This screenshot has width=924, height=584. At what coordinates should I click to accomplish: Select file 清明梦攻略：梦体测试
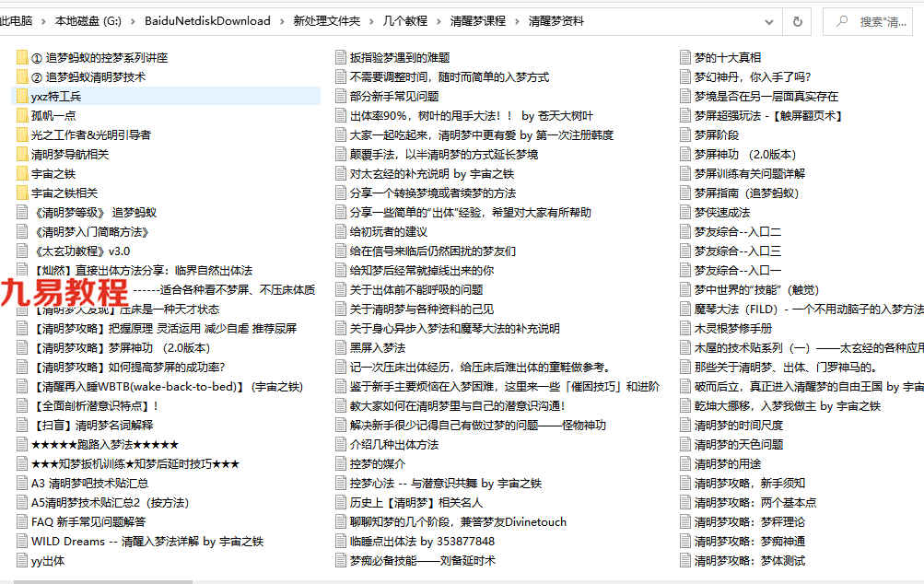tap(750, 561)
